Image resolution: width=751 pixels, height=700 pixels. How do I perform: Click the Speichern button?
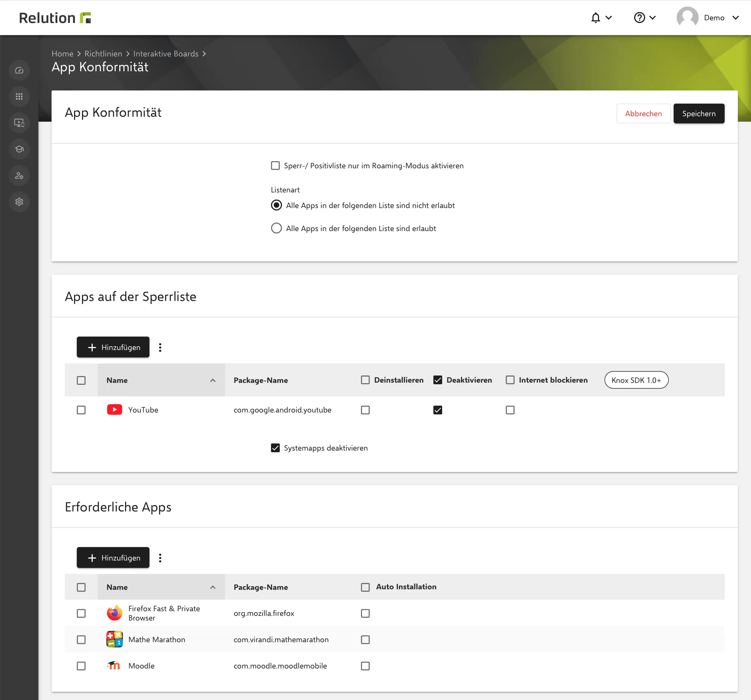[x=699, y=114]
